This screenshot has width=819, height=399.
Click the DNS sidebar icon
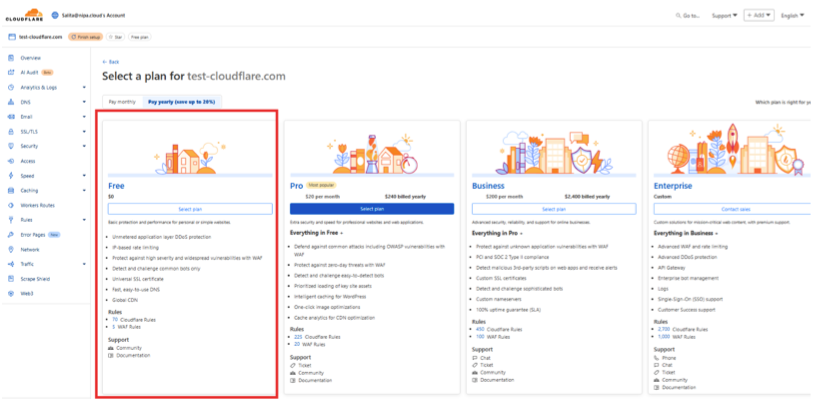pyautogui.click(x=10, y=102)
